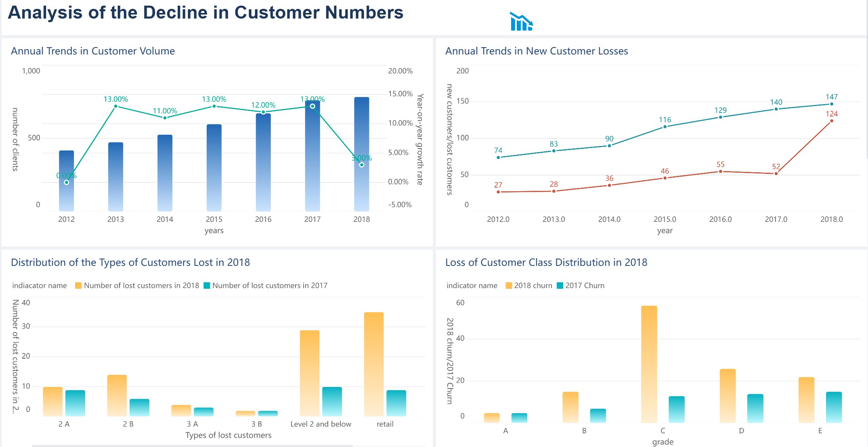Viewport: 868px width, 447px height.
Task: Click Level 2 and below orange bar
Action: [x=310, y=373]
